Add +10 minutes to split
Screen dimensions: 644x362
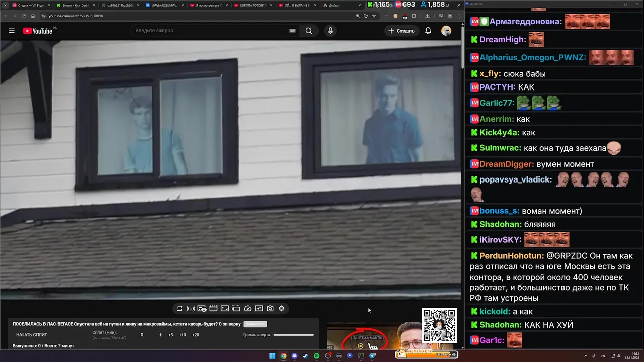click(183, 335)
